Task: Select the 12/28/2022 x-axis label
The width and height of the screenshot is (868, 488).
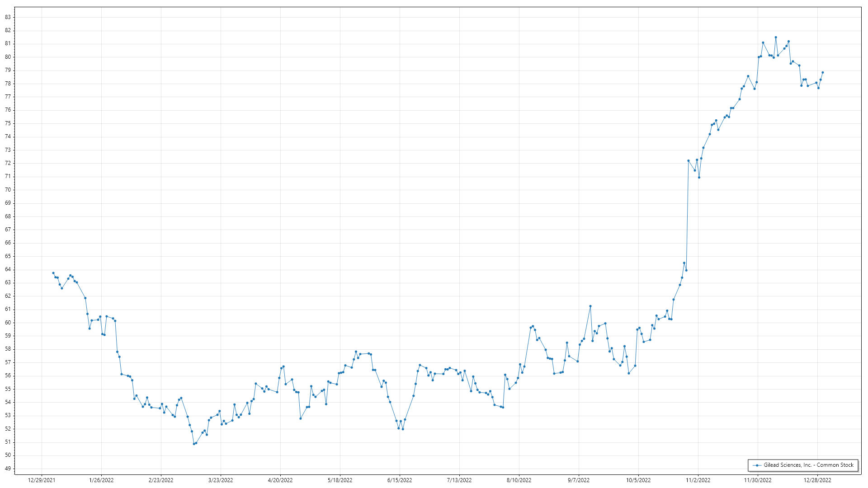Action: click(817, 480)
